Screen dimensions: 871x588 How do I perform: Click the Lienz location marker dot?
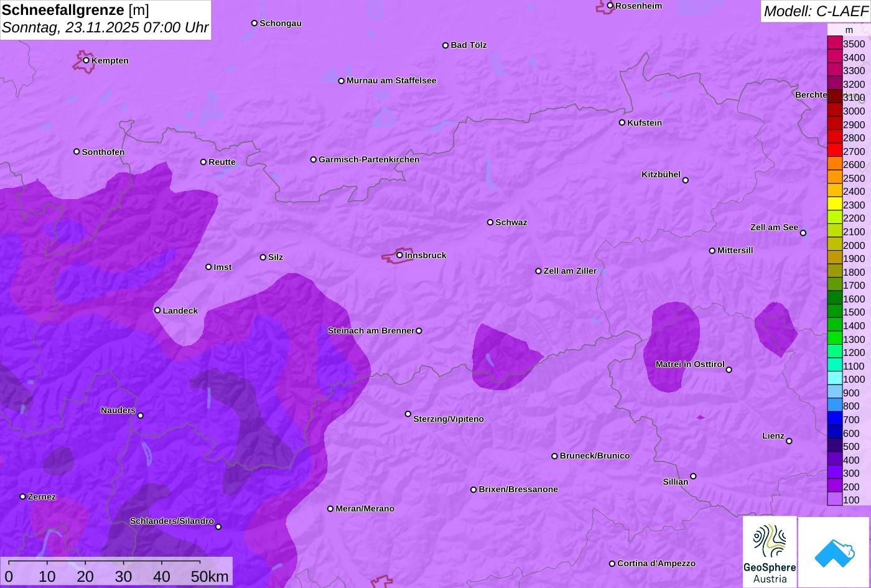(x=789, y=441)
